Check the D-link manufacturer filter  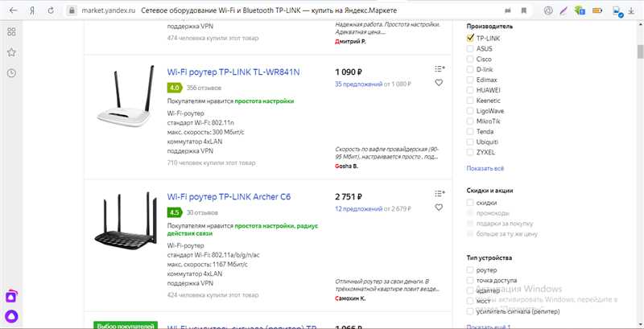(470, 70)
